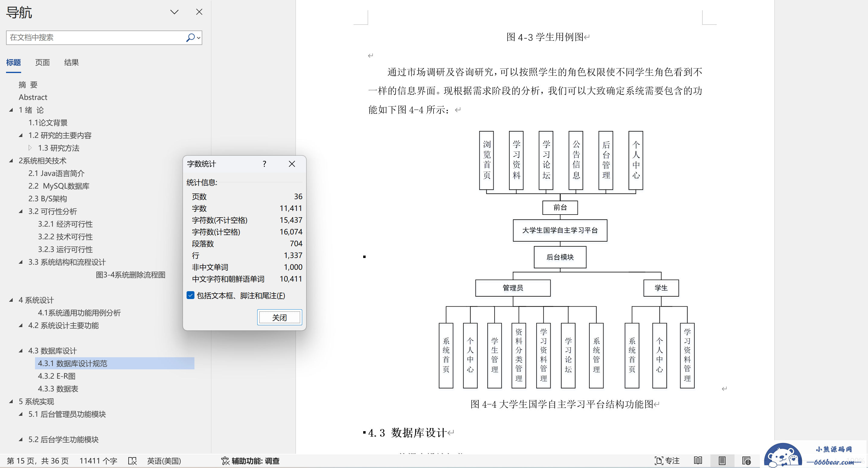Viewport: 868px width, 468px height.
Task: Expand the 1.3 研究方法 heading
Action: (x=30, y=148)
